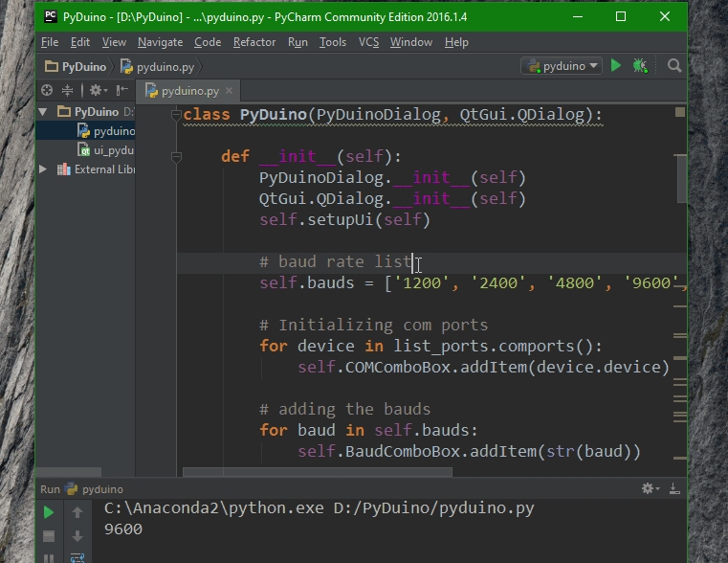Viewport: 728px width, 563px height.
Task: Move up the stack trace arrow
Action: 77,512
